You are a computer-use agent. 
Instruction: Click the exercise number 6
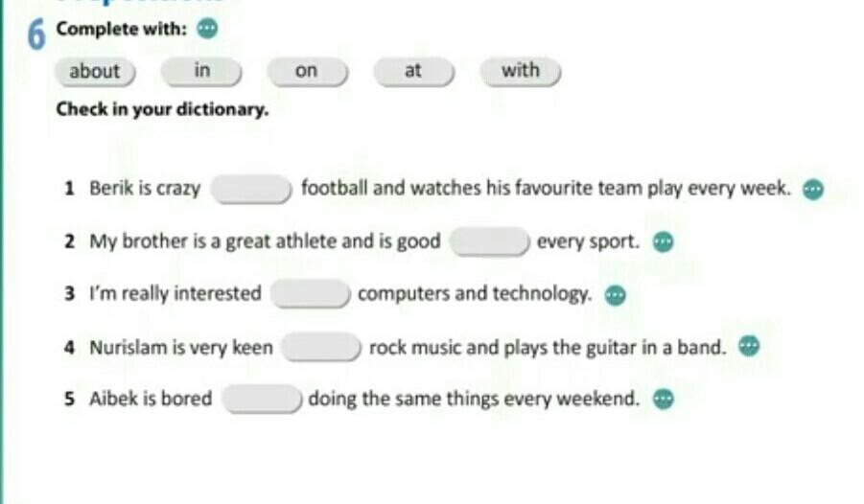tap(36, 35)
